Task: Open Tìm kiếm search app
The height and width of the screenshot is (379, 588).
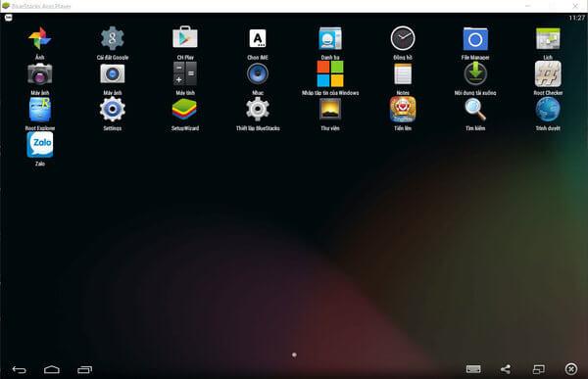Action: [475, 110]
